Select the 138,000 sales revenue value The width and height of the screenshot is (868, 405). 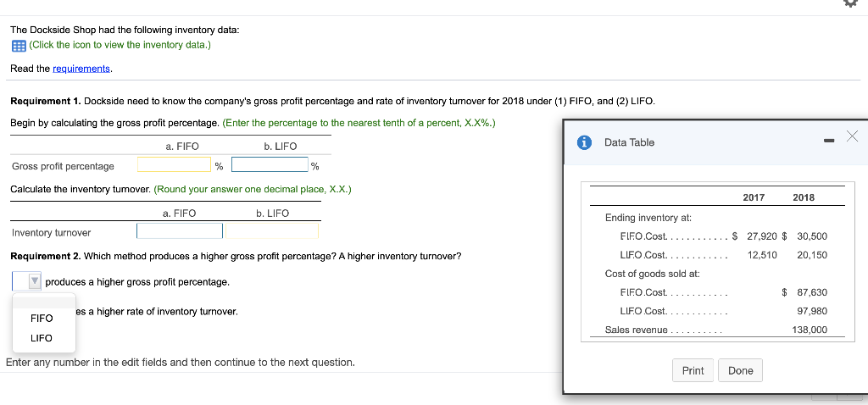(810, 330)
